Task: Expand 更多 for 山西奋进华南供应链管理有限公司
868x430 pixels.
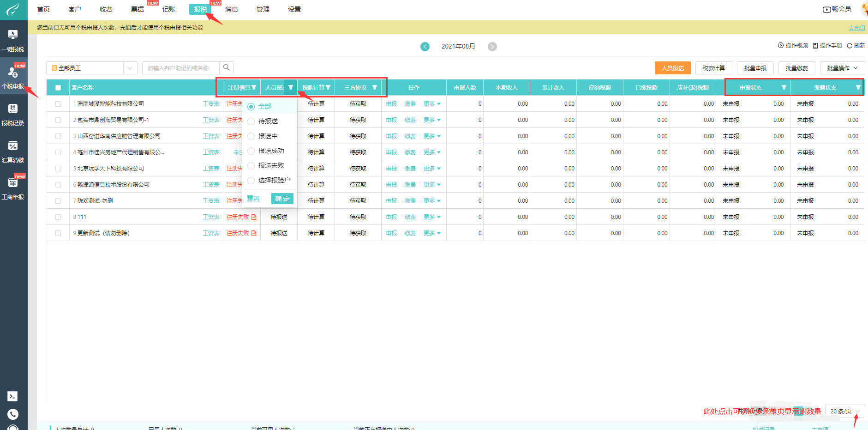Action: pos(432,136)
